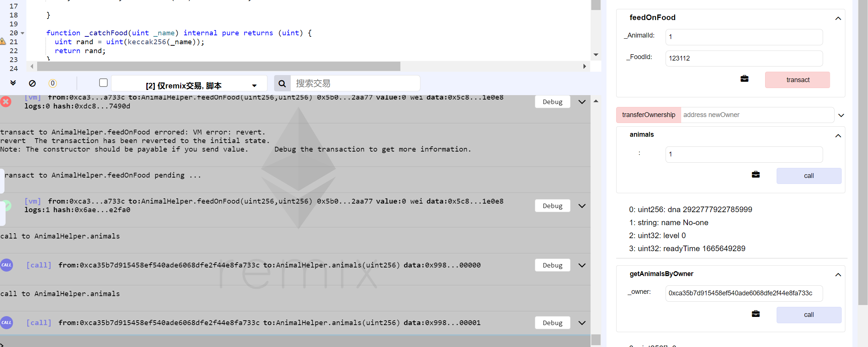Expand the transferOwnership function inputs
868x347 pixels.
point(841,115)
